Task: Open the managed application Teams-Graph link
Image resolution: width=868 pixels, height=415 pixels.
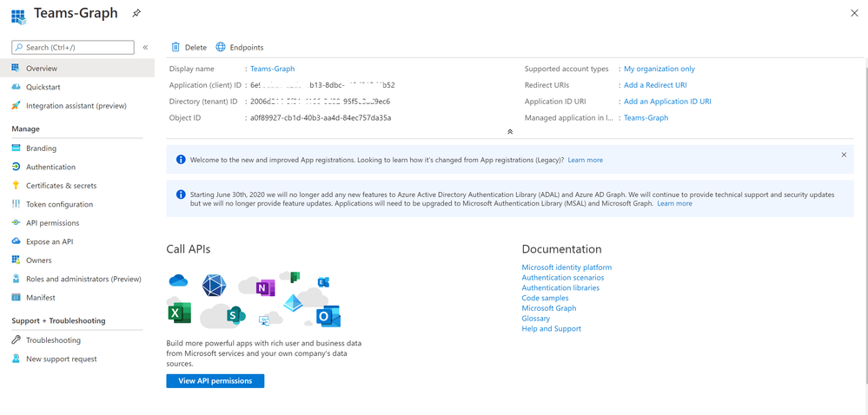Action: click(x=646, y=118)
